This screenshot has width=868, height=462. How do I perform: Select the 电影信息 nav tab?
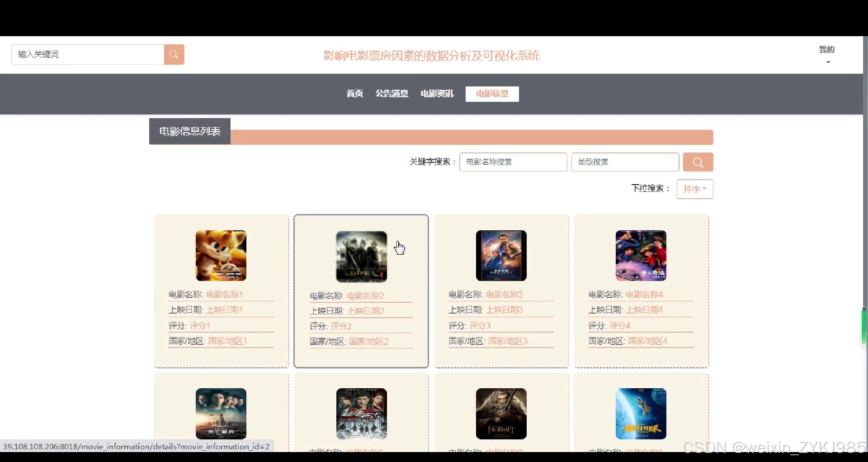point(492,94)
